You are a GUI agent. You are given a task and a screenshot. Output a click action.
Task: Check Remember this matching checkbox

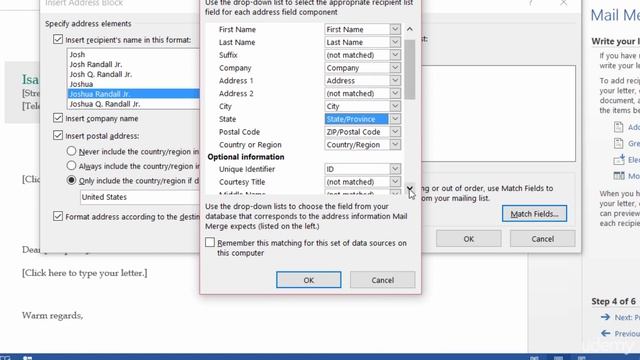(210, 242)
